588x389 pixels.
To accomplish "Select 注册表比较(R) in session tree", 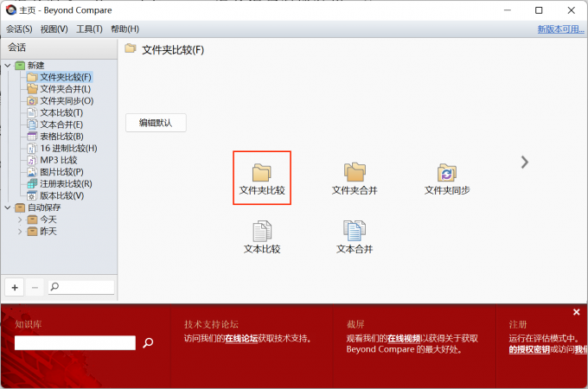I will 66,183.
